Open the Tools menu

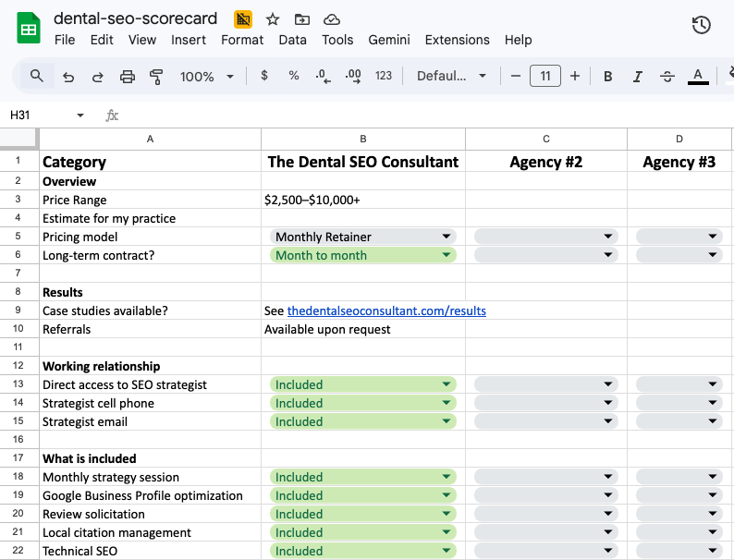pyautogui.click(x=337, y=40)
